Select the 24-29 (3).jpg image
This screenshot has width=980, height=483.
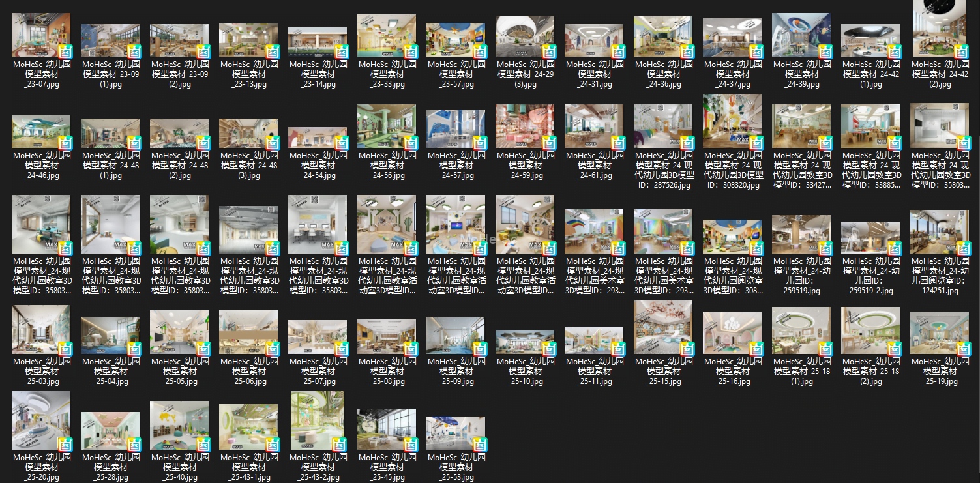click(x=525, y=37)
